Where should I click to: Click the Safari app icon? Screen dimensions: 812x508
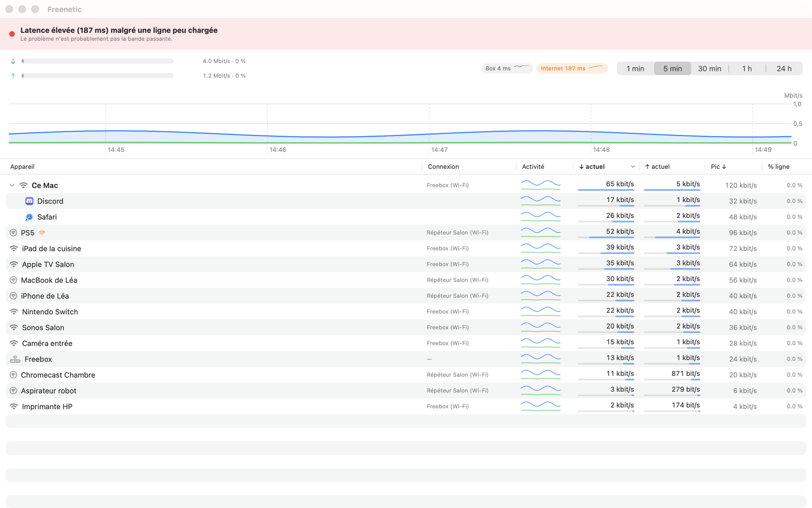[x=29, y=217]
